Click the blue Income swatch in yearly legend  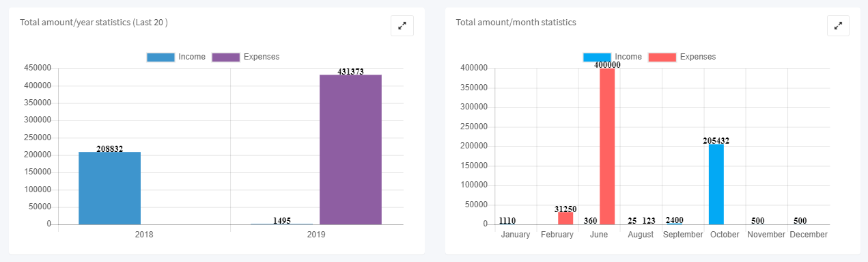[x=160, y=57]
